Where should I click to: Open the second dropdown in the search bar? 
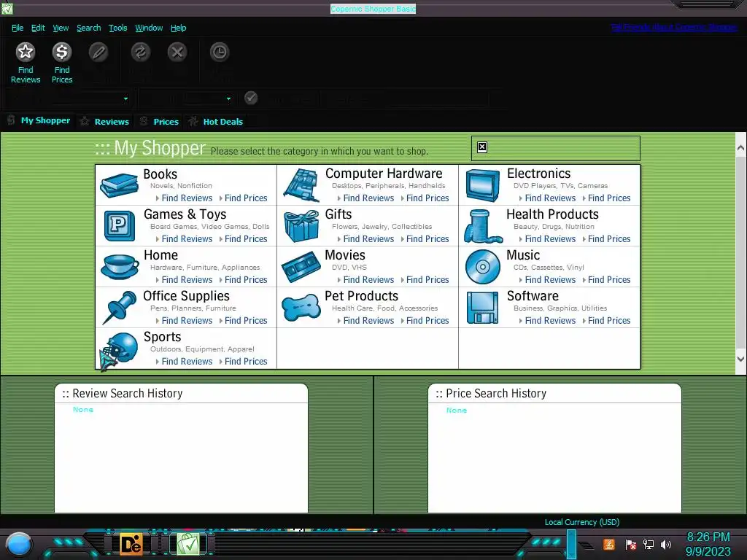pyautogui.click(x=228, y=98)
